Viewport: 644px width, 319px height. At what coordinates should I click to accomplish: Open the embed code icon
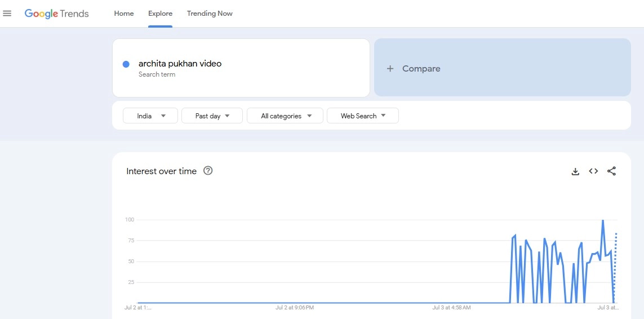[x=593, y=171]
